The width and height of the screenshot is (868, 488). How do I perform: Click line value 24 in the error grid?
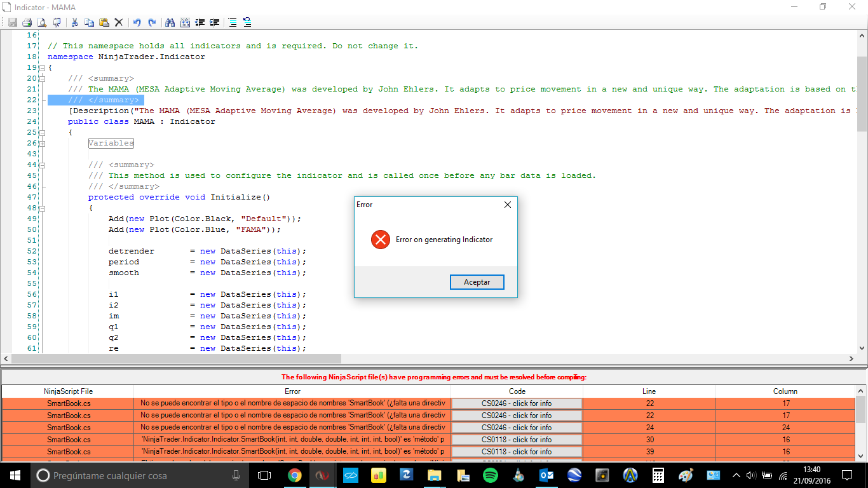[x=649, y=428]
